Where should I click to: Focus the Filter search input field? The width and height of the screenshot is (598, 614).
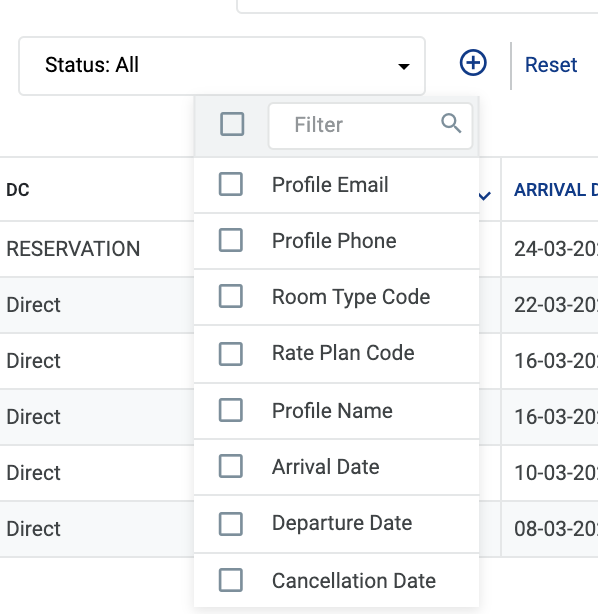(x=370, y=126)
